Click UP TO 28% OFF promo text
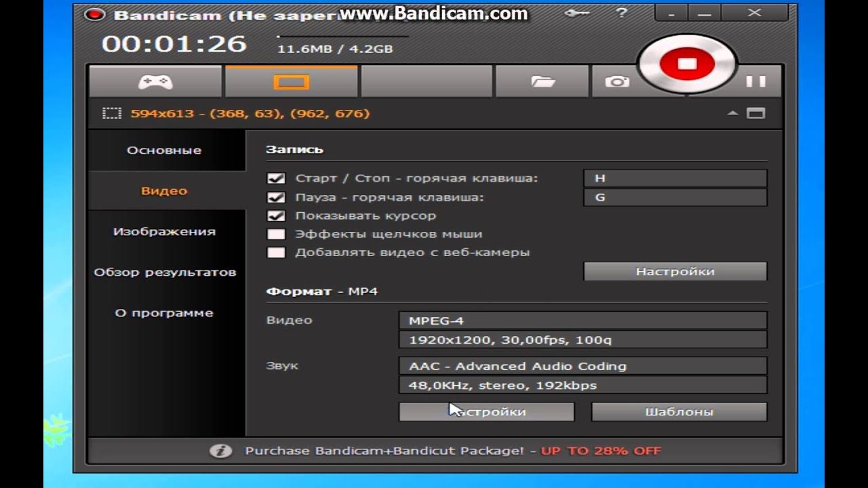This screenshot has width=868, height=488. pos(601,451)
